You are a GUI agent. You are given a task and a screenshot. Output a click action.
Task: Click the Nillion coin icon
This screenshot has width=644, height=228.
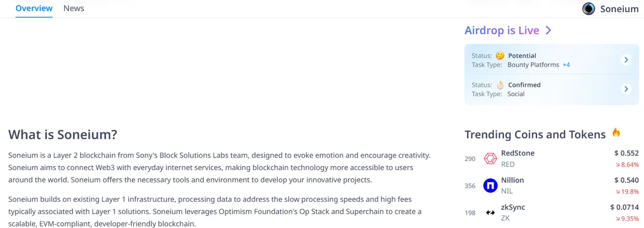[490, 186]
